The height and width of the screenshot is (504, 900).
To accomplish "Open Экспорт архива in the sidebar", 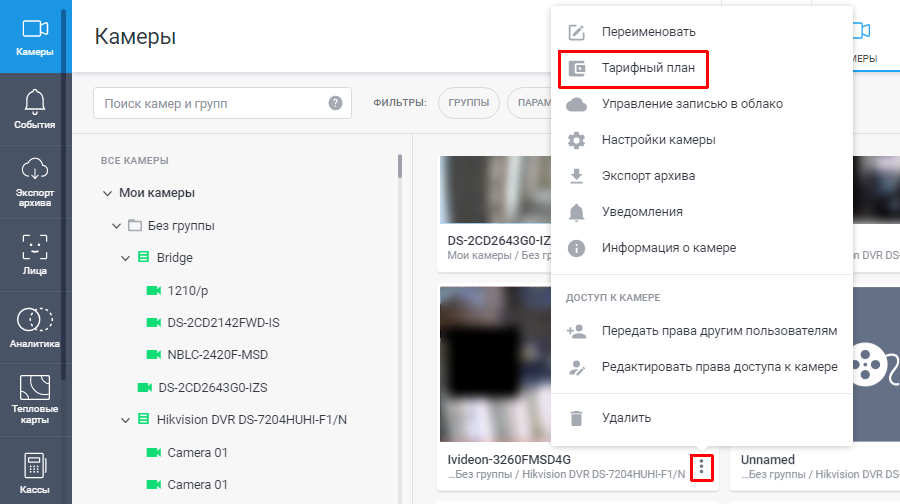I will (34, 182).
